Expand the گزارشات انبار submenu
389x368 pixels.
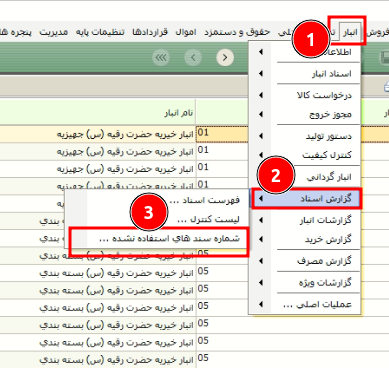(305, 220)
